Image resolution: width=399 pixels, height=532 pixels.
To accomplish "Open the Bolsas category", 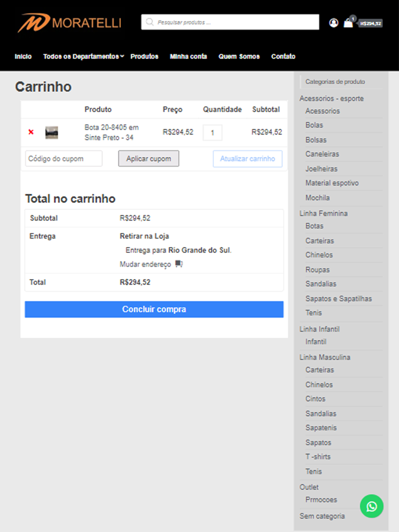I will coord(316,140).
